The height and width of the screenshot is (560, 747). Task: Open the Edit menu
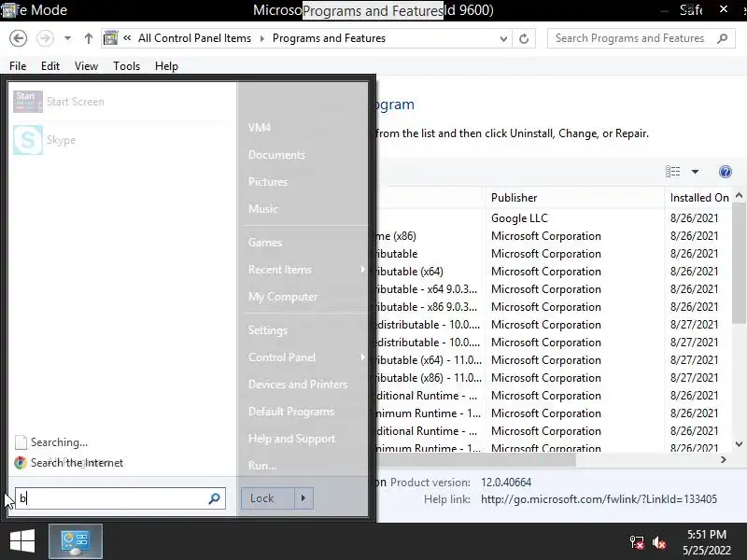[50, 66]
